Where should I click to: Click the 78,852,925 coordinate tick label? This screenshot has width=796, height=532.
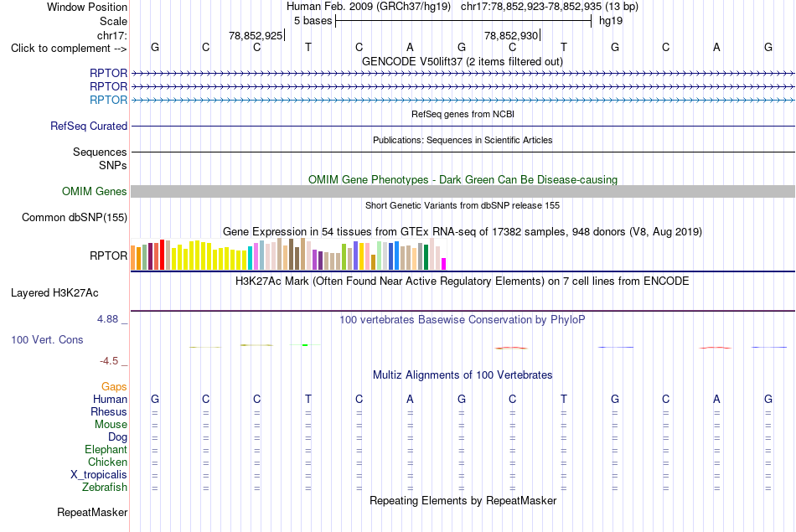[x=256, y=35]
